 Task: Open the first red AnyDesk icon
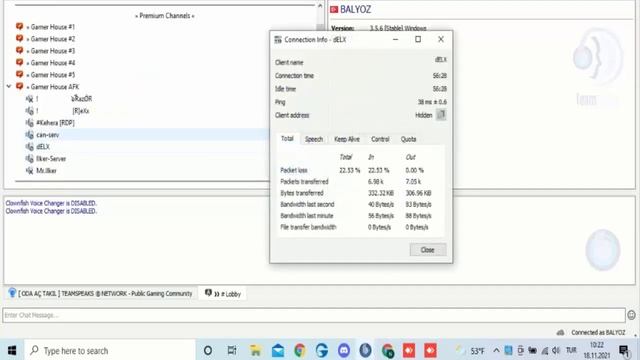pos(409,350)
